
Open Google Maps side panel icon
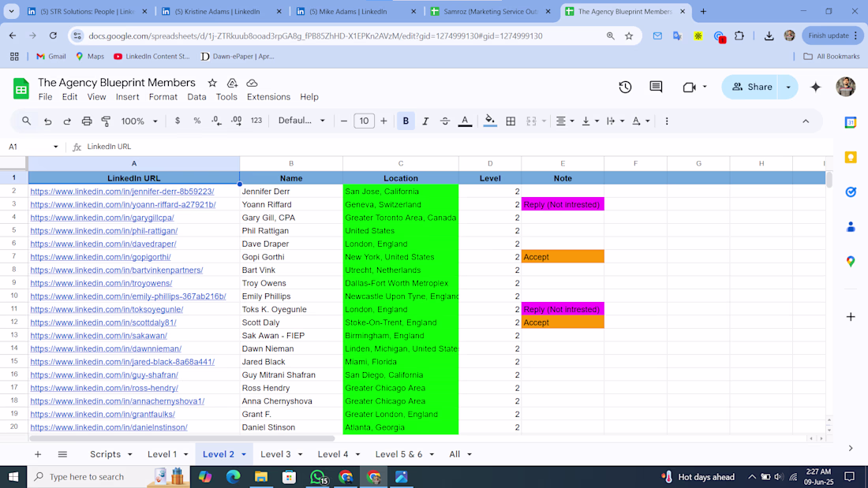click(x=851, y=261)
